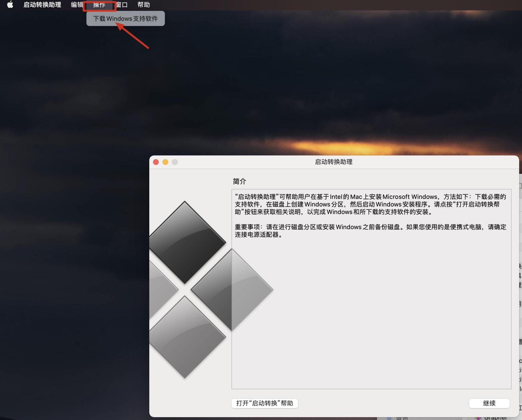Open the 启动转换助理 application menu

coord(42,5)
